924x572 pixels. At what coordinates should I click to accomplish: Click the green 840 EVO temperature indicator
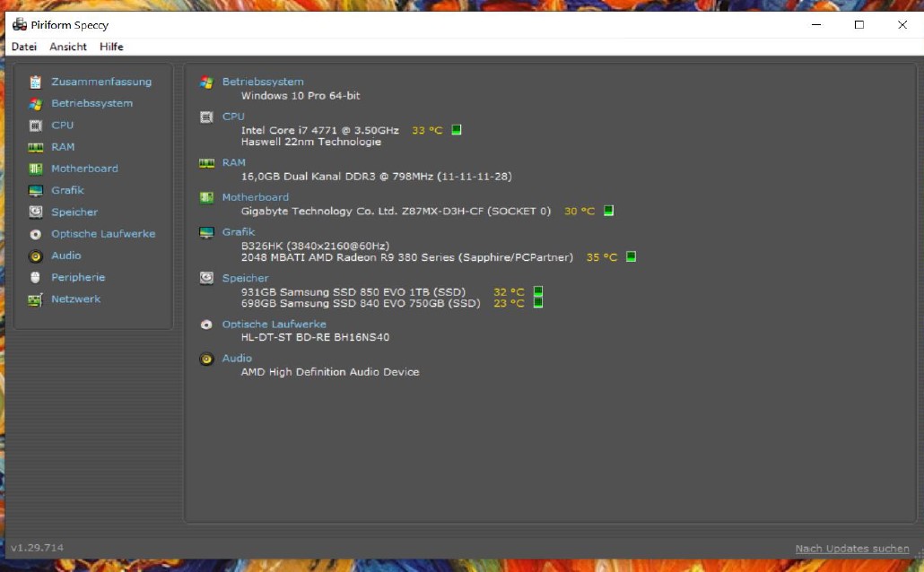[538, 303]
